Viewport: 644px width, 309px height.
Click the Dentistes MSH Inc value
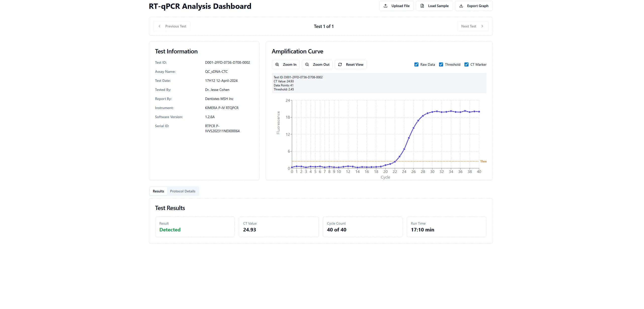219,99
